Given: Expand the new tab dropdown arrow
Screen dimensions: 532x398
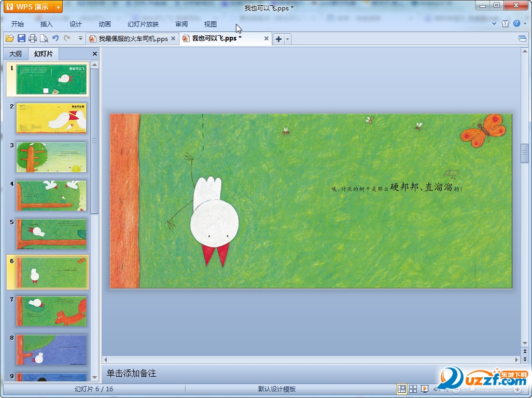Looking at the screenshot, I should pos(288,39).
